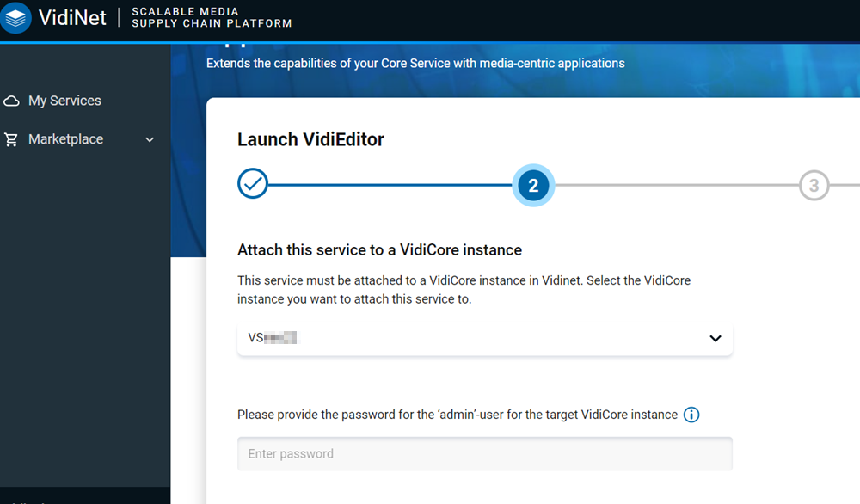The image size is (860, 504).
Task: Jump to step 3 in the wizard
Action: [x=814, y=186]
